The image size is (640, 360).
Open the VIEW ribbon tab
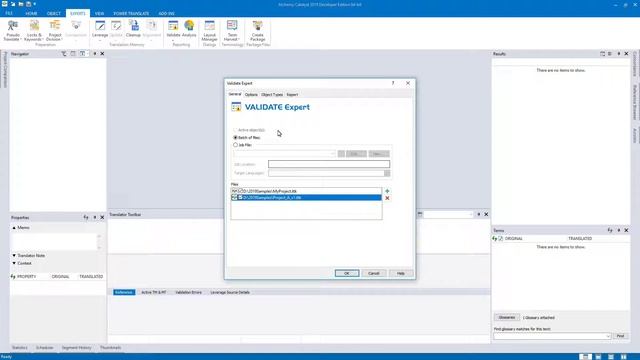click(99, 13)
